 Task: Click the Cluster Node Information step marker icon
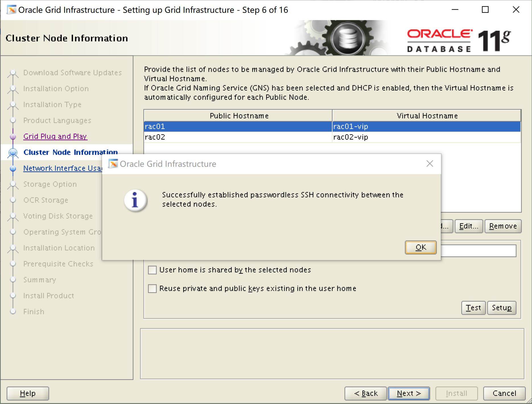coord(13,152)
